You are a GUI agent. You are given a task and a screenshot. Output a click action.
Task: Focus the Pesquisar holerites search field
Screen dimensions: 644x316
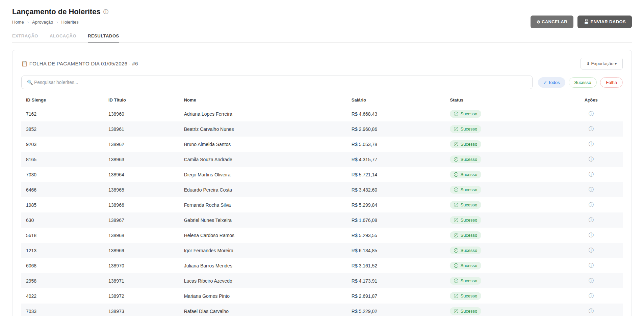(x=277, y=82)
